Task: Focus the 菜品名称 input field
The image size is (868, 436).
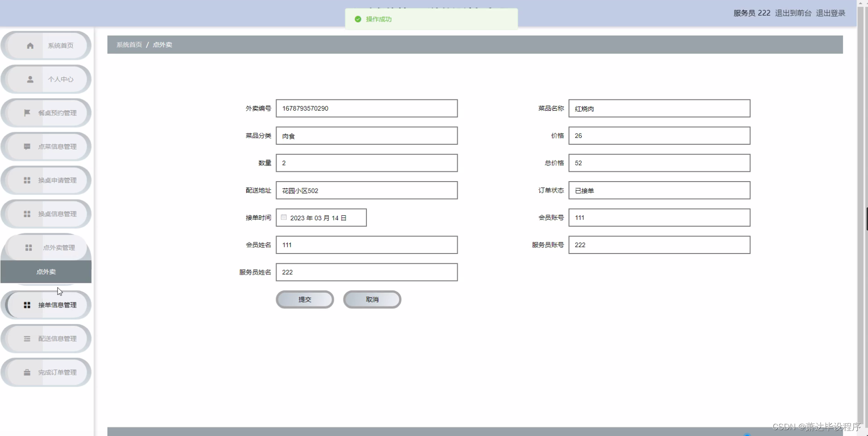Action: 659,108
